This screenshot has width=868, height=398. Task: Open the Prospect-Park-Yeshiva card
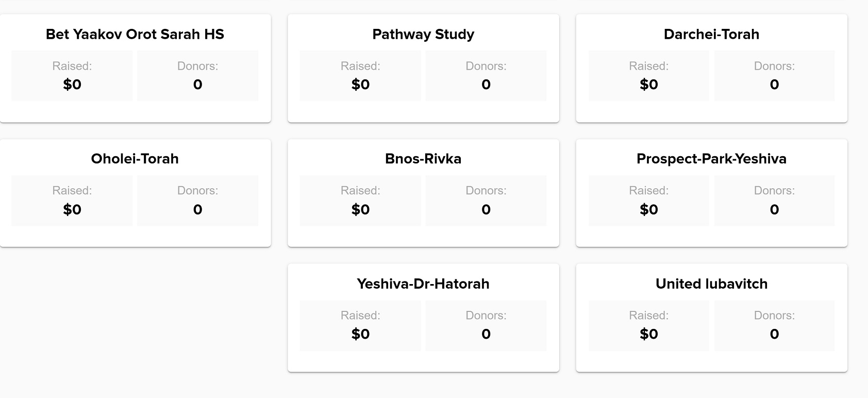click(x=711, y=159)
